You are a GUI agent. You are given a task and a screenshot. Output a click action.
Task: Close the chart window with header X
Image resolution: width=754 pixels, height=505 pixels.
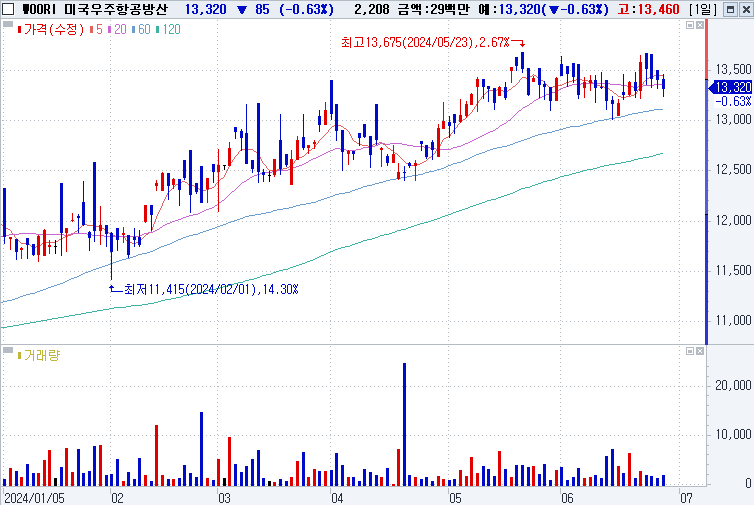[744, 9]
